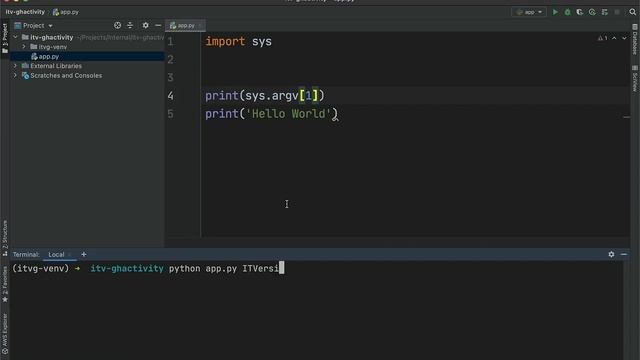
Task: Open the Database tool window
Action: 635,39
